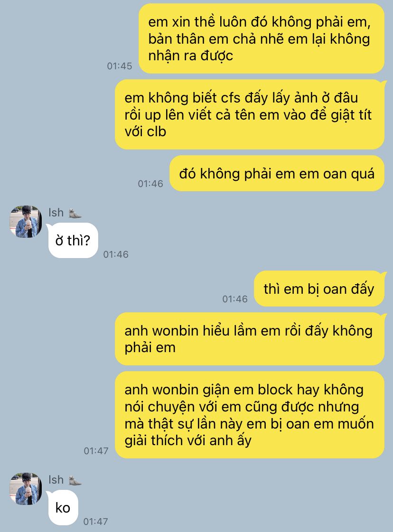The width and height of the screenshot is (393, 532).
Task: Select the message starting "em xin thề luôn"
Action: pyautogui.click(x=262, y=38)
